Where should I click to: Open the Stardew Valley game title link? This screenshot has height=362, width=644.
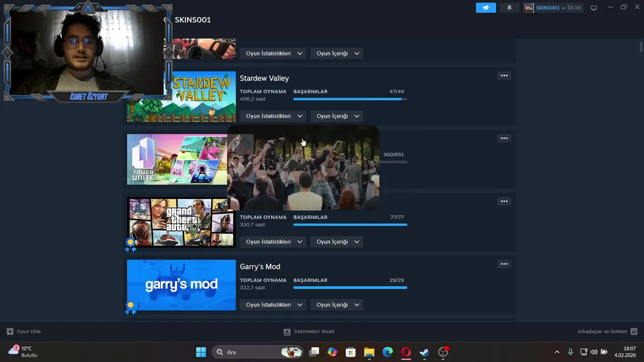point(264,78)
